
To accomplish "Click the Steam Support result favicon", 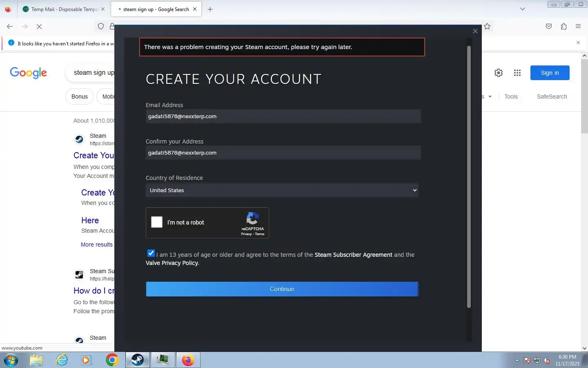I will click(x=79, y=275).
